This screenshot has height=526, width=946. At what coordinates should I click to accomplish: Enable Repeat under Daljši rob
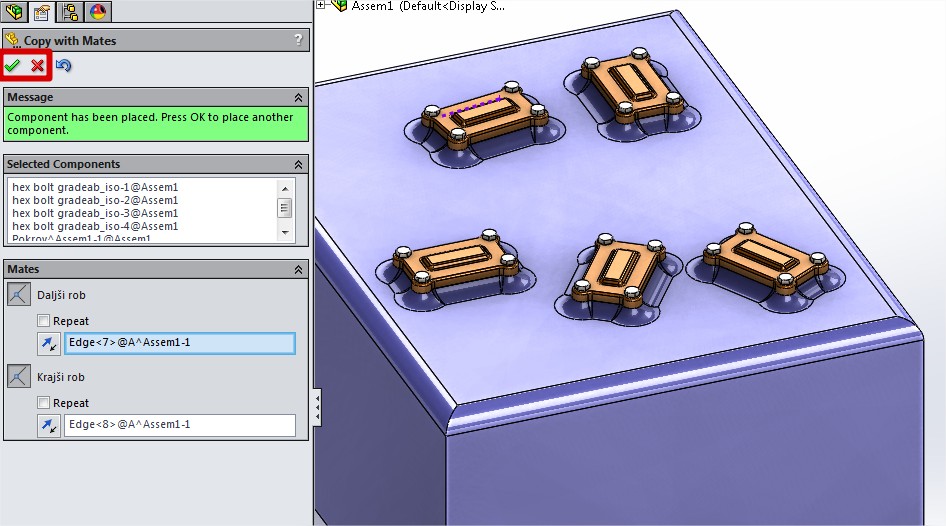click(43, 321)
